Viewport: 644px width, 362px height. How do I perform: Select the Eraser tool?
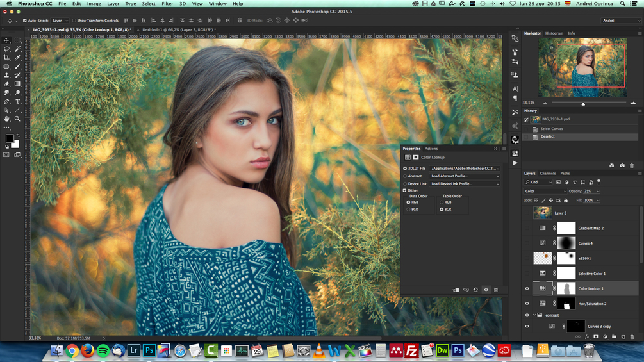pyautogui.click(x=6, y=84)
